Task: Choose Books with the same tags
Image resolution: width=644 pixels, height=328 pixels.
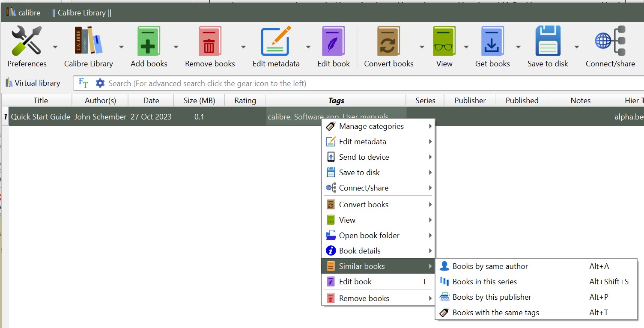Action: (495, 313)
